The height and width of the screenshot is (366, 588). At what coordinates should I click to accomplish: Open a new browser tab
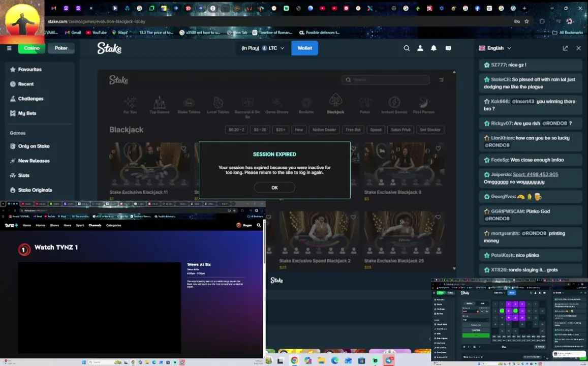[x=524, y=8]
